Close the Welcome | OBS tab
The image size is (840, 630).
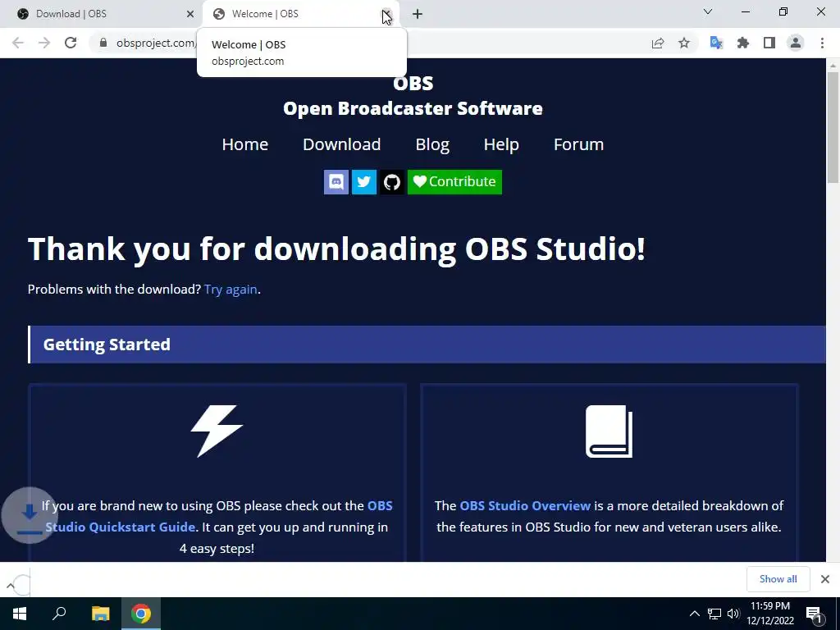tap(386, 14)
